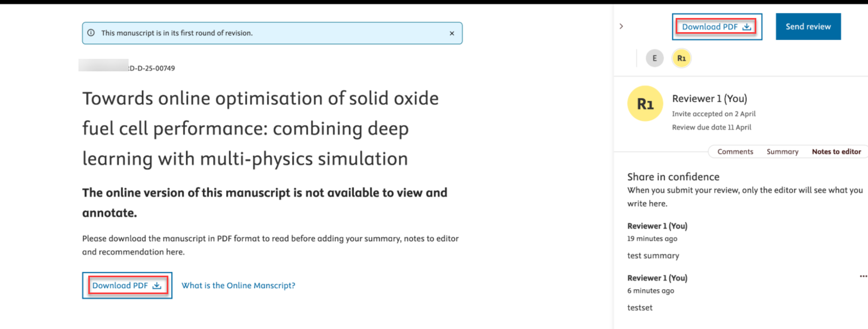Screen dimensions: 868x329
Task: Open the "What is the Online Manscript?" link
Action: click(x=238, y=285)
